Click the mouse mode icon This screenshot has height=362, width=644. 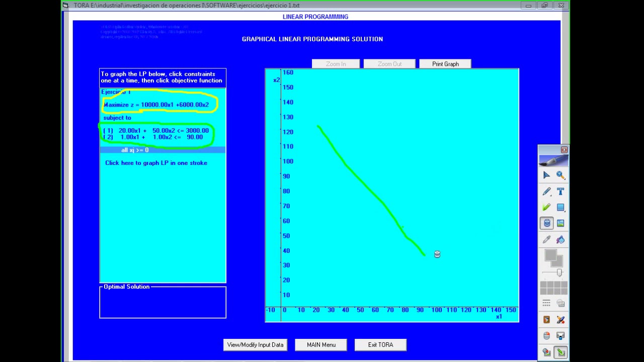coord(546,336)
